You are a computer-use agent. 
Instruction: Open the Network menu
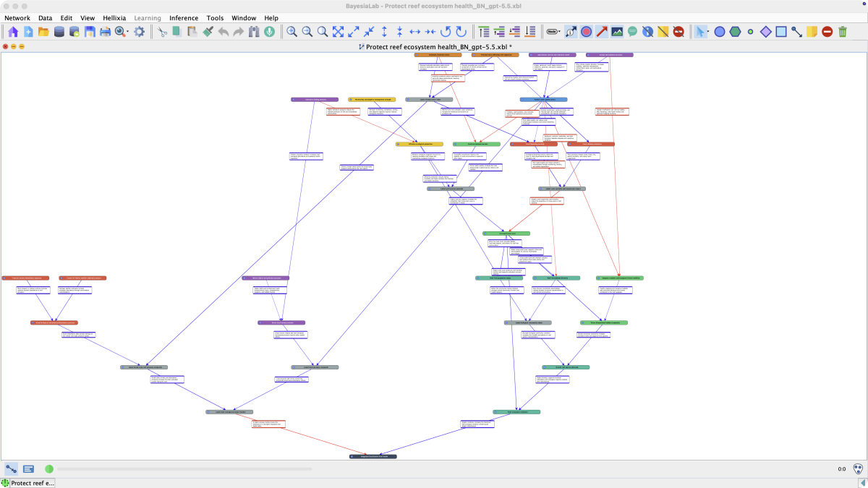pyautogui.click(x=17, y=17)
